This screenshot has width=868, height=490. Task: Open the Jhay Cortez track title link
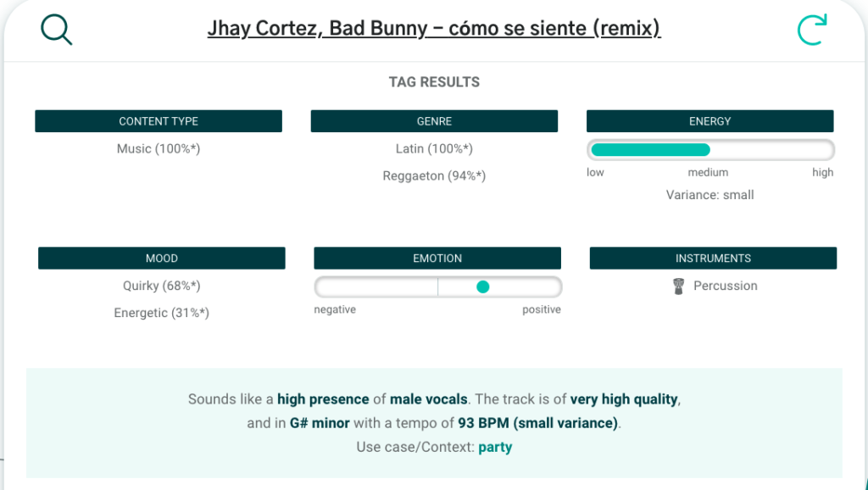tap(434, 28)
